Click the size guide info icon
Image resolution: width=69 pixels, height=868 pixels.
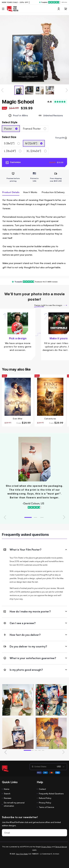(66, 138)
